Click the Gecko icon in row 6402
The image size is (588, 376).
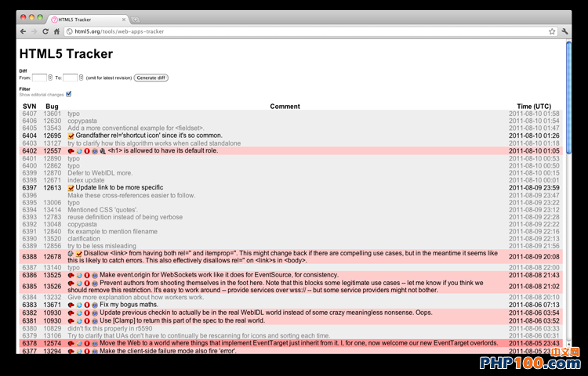pyautogui.click(x=71, y=151)
